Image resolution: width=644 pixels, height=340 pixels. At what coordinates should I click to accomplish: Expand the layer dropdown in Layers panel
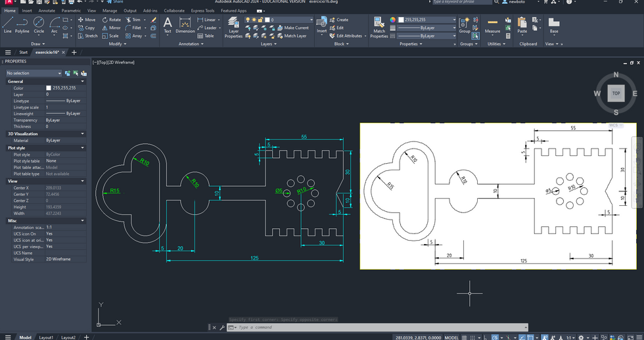pos(311,20)
